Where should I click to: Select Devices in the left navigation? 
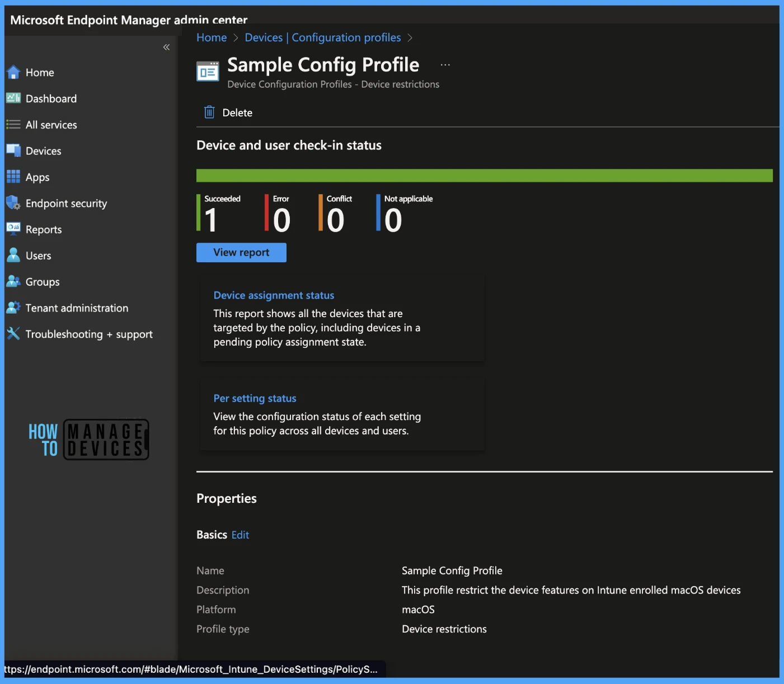[44, 151]
